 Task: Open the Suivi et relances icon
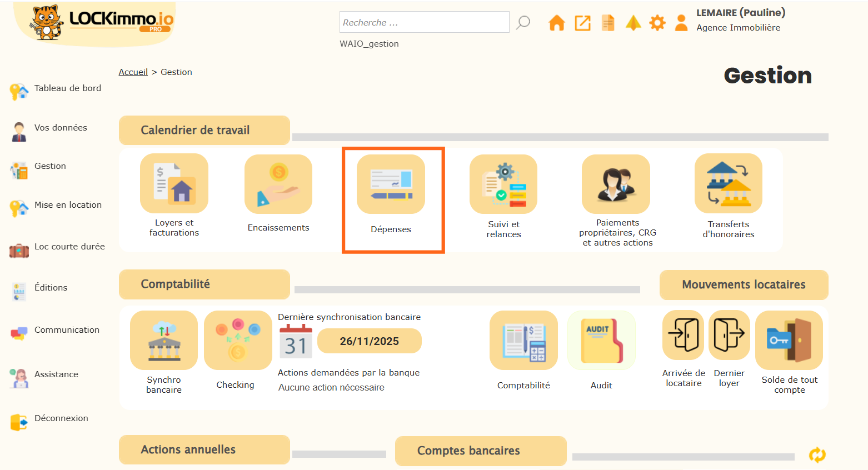503,184
